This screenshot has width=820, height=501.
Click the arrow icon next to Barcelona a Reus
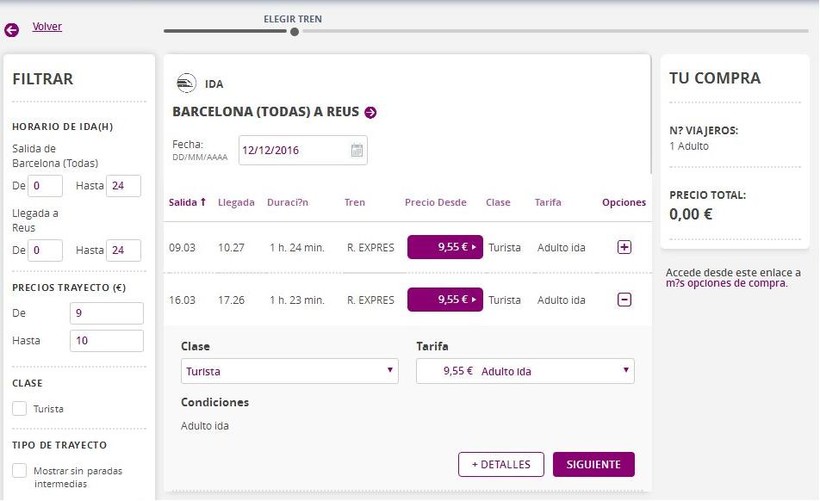370,112
